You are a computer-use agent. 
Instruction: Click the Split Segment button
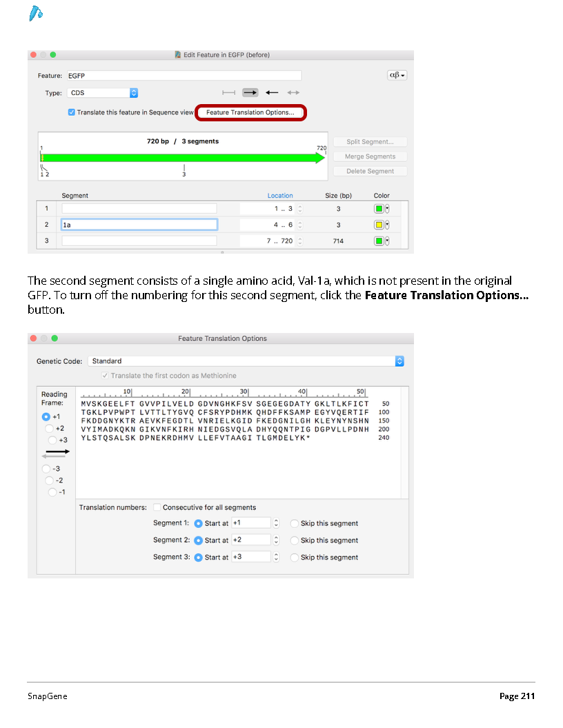371,141
